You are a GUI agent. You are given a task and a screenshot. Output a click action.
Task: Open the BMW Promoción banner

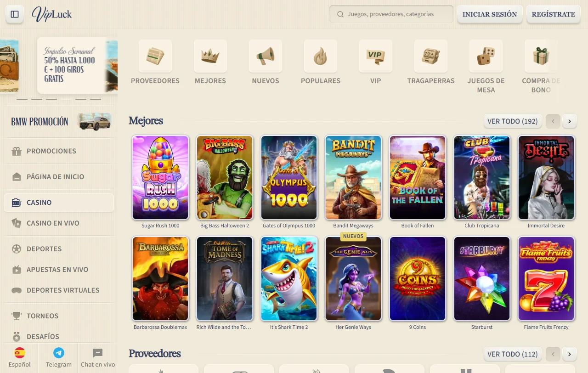[x=59, y=122]
